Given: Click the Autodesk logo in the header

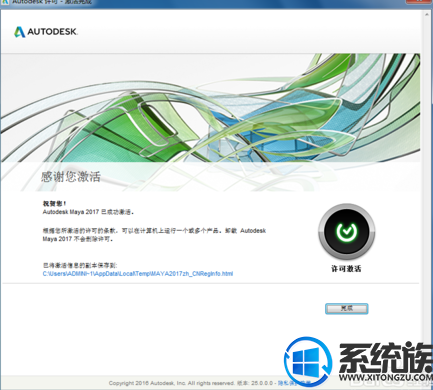Looking at the screenshot, I should click(x=46, y=32).
